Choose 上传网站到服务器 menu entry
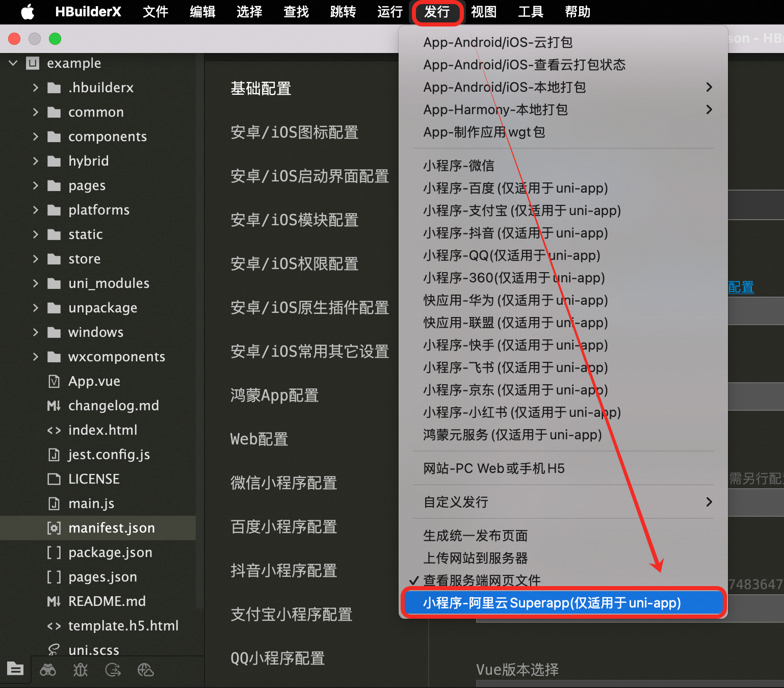The image size is (784, 688). coord(563,558)
